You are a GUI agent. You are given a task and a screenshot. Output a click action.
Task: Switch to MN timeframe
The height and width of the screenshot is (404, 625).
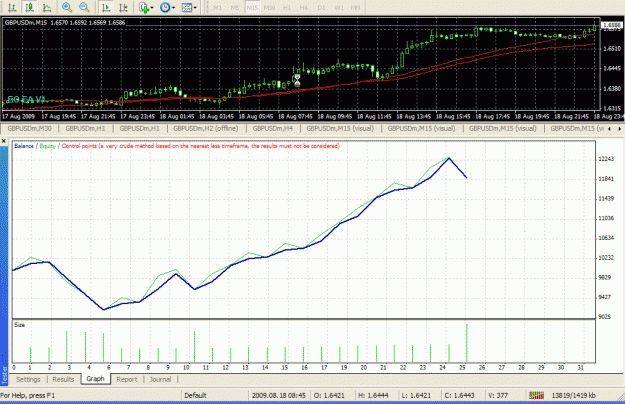(355, 8)
